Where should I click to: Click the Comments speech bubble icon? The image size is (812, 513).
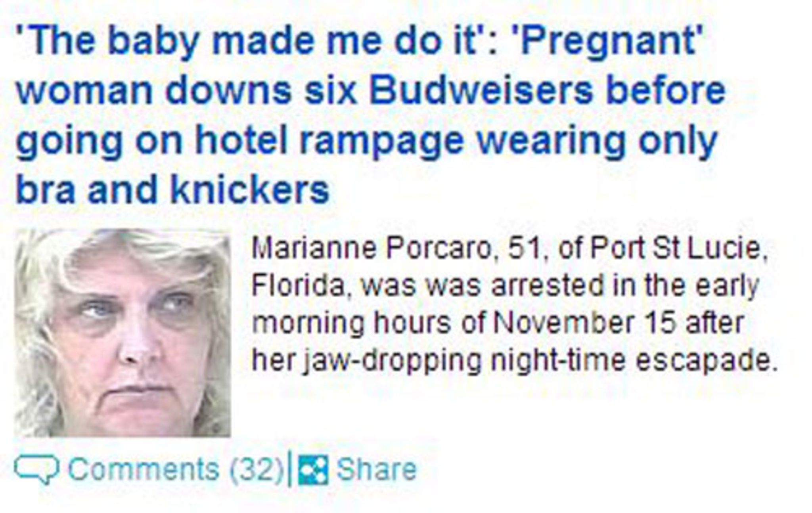36,470
